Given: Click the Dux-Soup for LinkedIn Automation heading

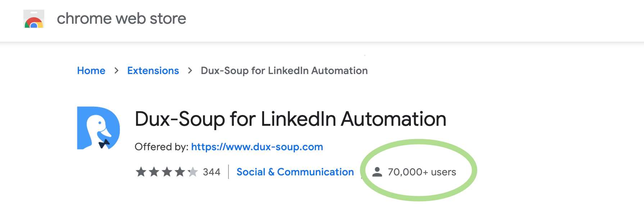Looking at the screenshot, I should 291,119.
